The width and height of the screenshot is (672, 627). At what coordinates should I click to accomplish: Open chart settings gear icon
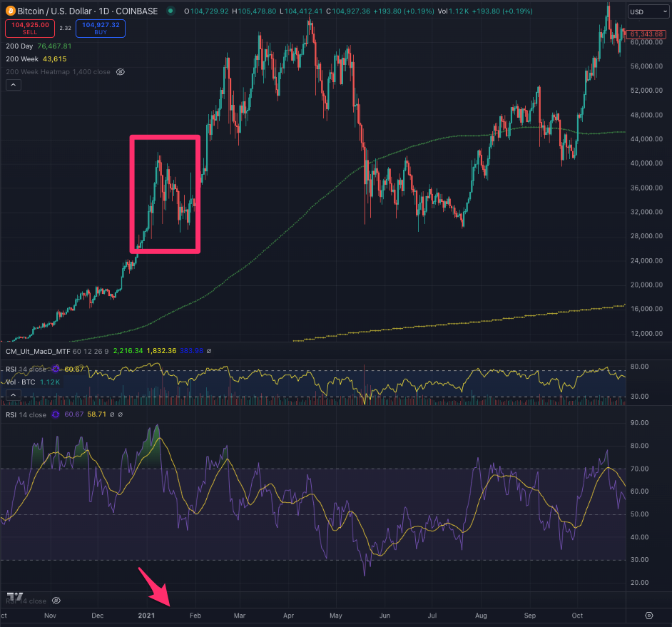649,616
